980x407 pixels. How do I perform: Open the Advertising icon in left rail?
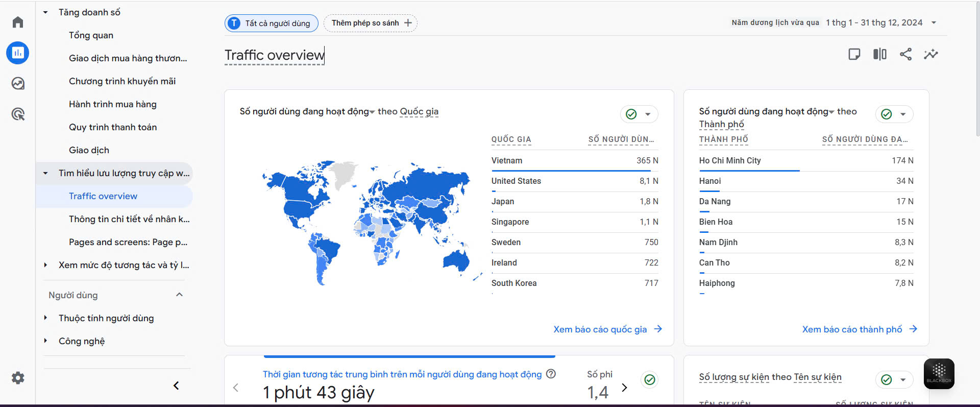[18, 114]
